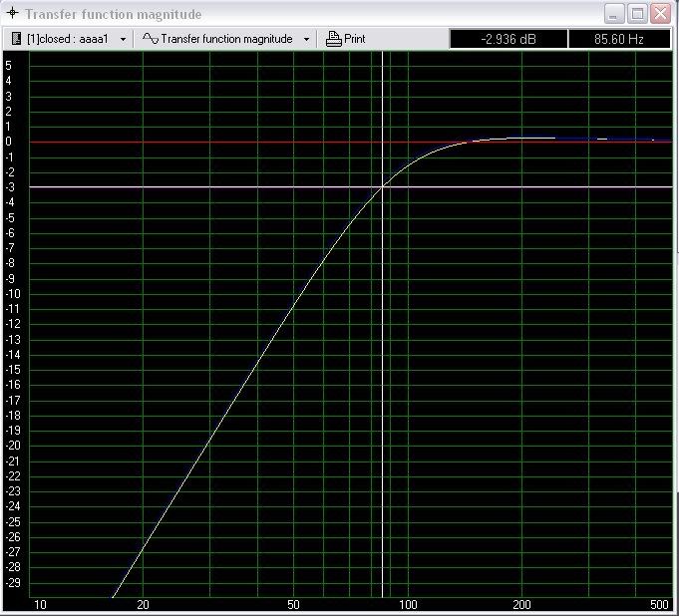Click the '-10' dB axis label
Screen dimensions: 679x616
point(13,294)
